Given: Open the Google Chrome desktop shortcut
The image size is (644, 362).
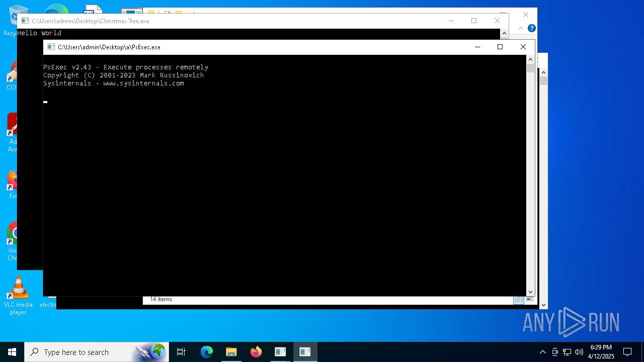Looking at the screenshot, I should click(12, 241).
